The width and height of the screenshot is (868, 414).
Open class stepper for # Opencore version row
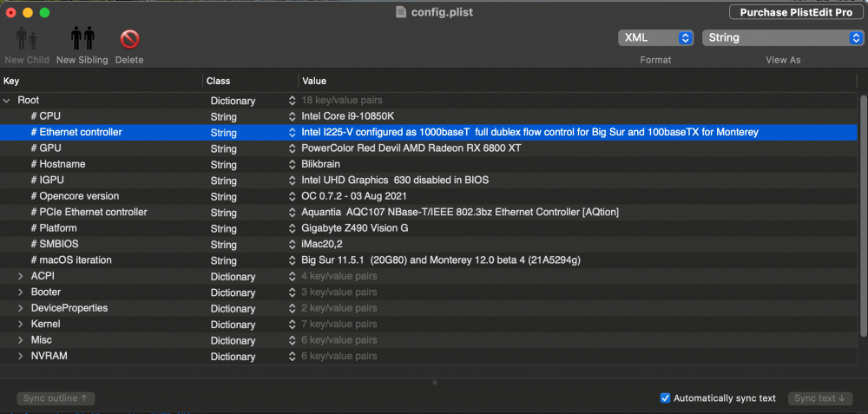(293, 196)
